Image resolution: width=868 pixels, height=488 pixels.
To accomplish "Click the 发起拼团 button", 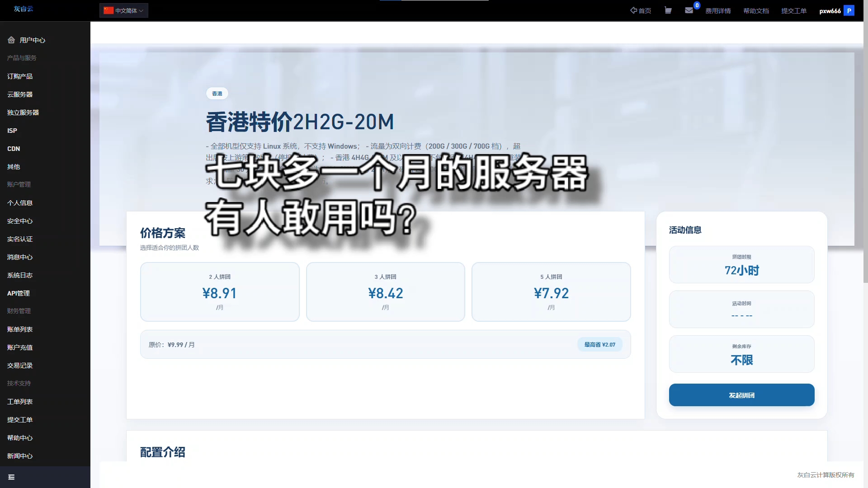I will click(x=742, y=395).
